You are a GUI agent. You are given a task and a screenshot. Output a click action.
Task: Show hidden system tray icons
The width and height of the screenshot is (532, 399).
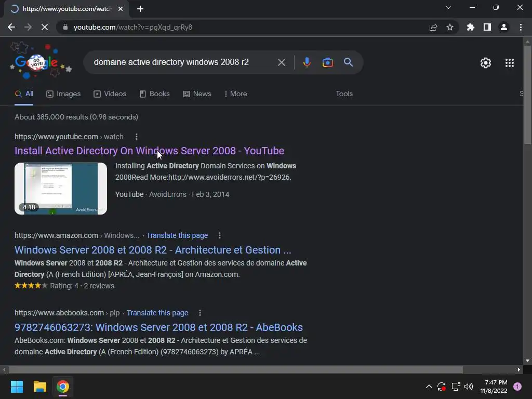pyautogui.click(x=429, y=387)
